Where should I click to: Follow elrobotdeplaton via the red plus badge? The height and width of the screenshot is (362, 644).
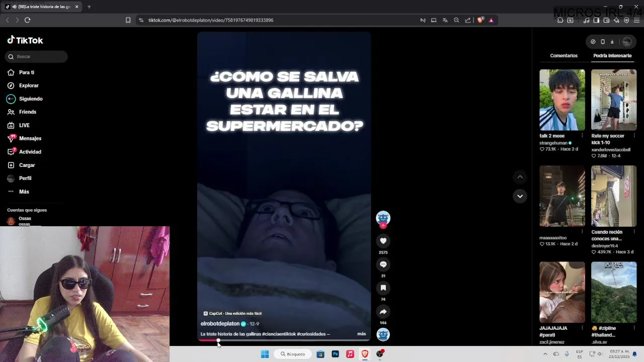coord(383,226)
